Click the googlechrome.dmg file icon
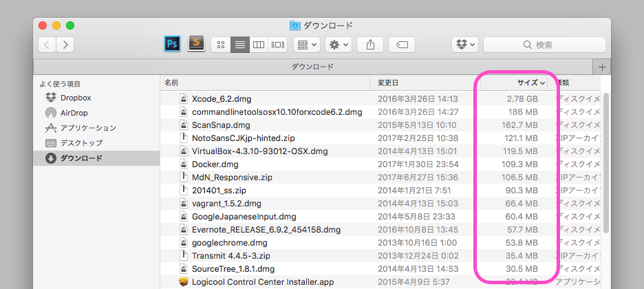This screenshot has width=644, height=289. (x=184, y=243)
